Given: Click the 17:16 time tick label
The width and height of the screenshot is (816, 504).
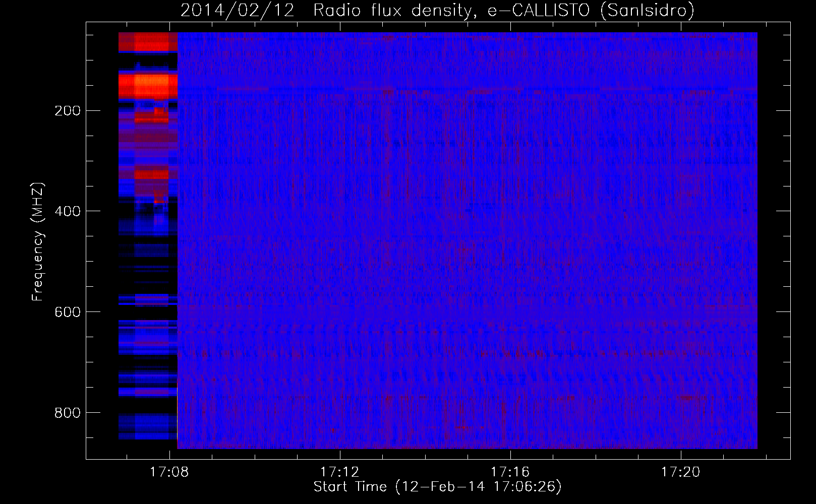Looking at the screenshot, I should click(x=510, y=472).
